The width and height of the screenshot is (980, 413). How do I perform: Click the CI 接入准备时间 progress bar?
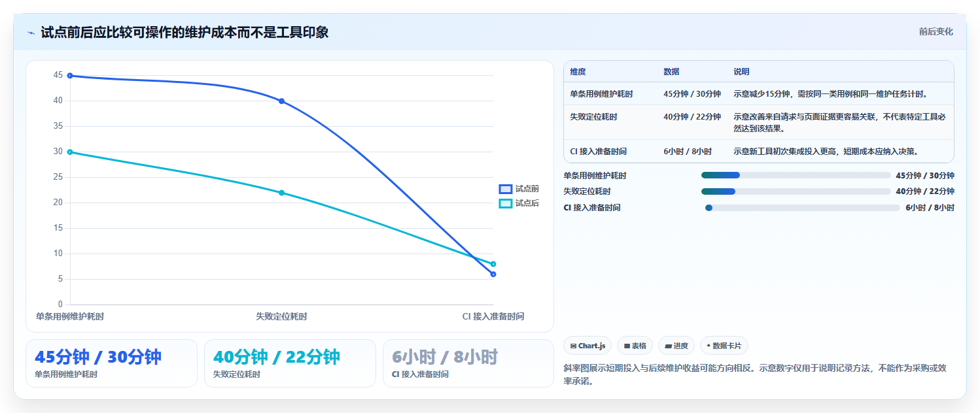click(803, 208)
